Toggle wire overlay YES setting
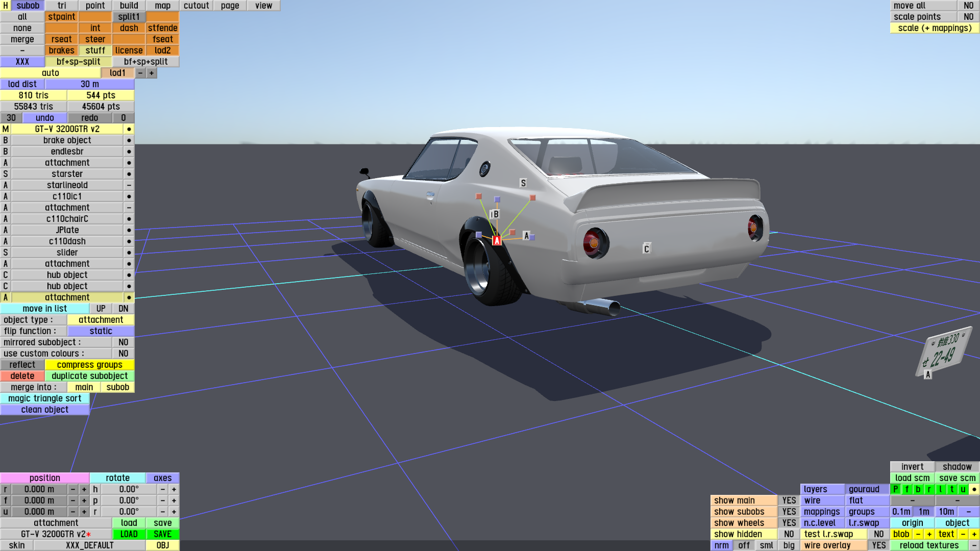Screen dimensions: 980x551 [878, 545]
